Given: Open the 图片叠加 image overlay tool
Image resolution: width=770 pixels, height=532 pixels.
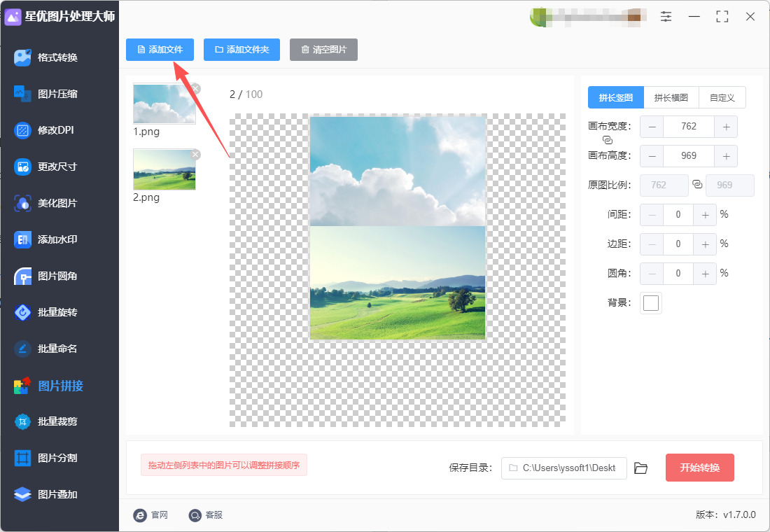Looking at the screenshot, I should click(x=45, y=494).
